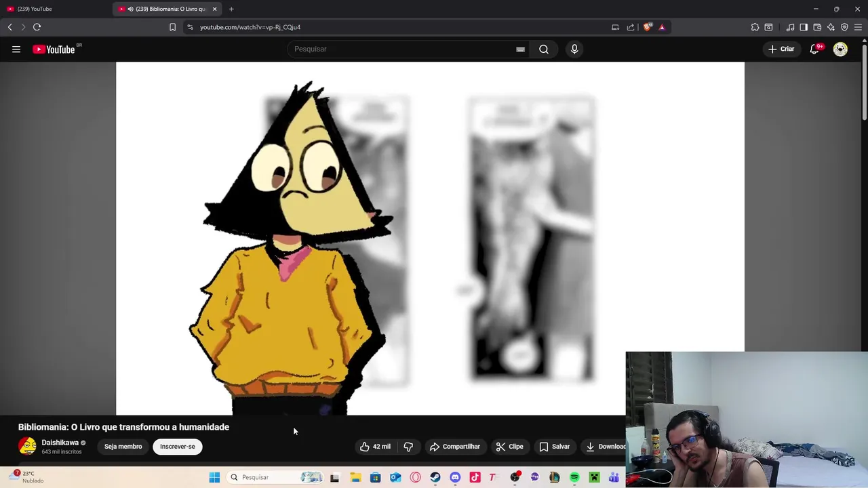The image size is (868, 488).
Task: Open Discord from taskbar
Action: (x=455, y=478)
